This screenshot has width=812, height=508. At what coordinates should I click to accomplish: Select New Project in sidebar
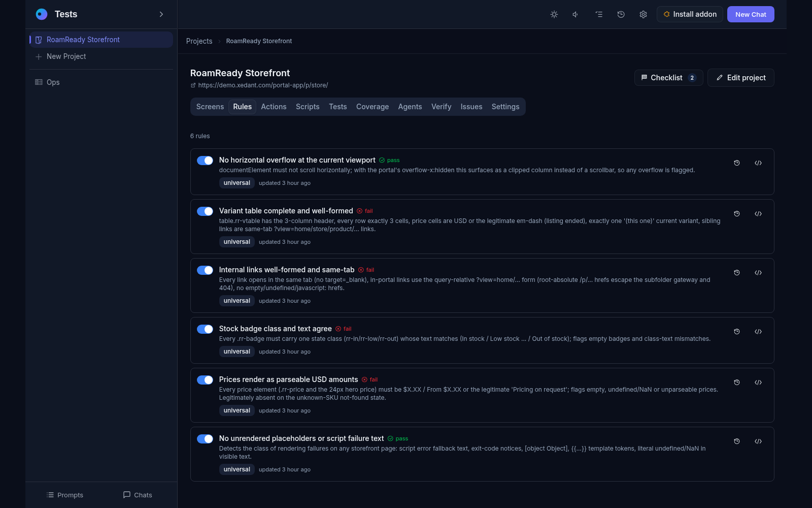[101, 56]
